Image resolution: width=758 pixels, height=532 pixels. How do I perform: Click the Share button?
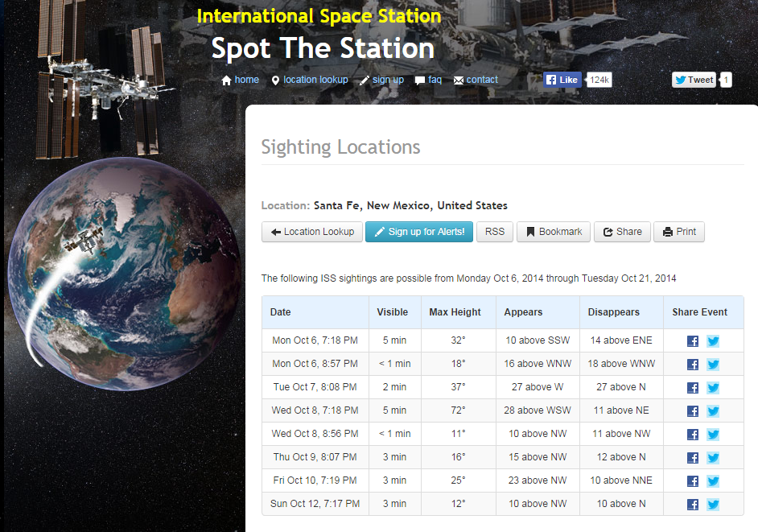622,232
